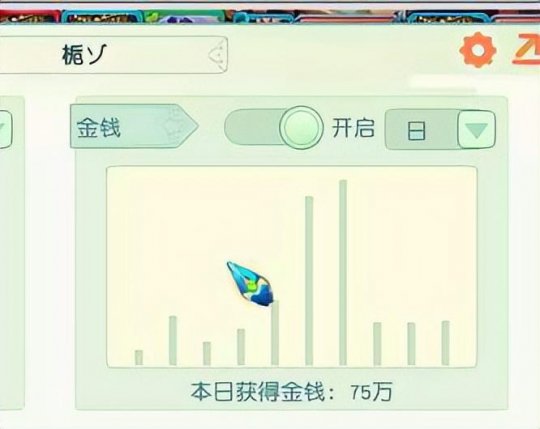Screen dimensions: 540x429
Task: Click the orange share arrow icon
Action: point(527,49)
